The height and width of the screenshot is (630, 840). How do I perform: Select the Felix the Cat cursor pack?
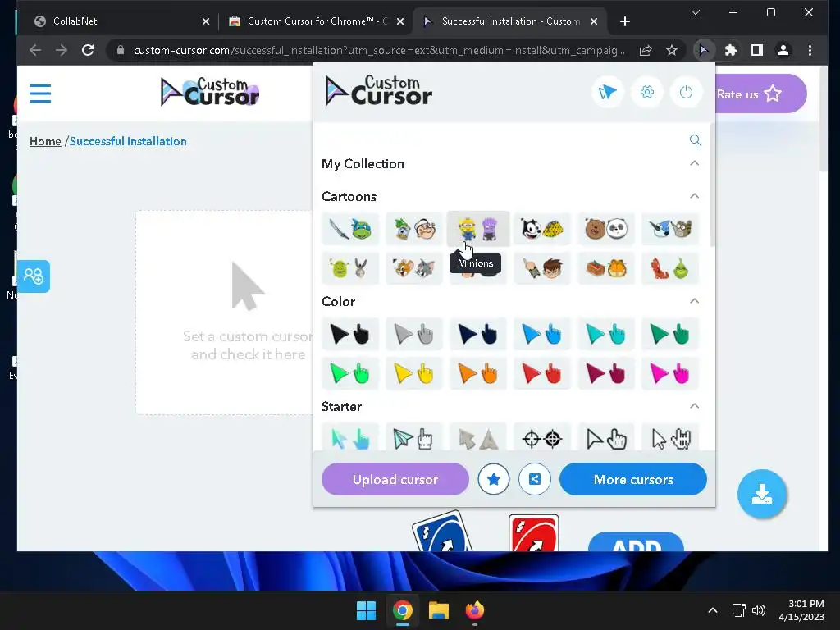click(542, 230)
